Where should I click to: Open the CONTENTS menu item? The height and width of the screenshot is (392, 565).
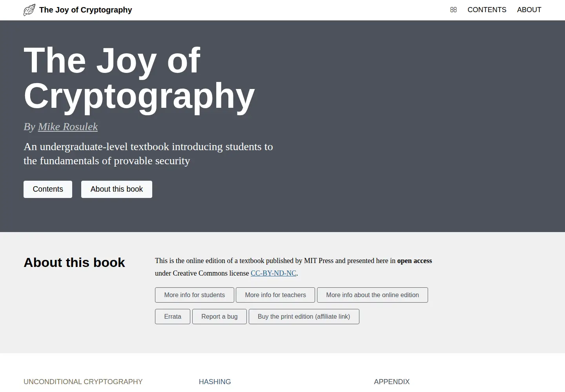(x=487, y=10)
